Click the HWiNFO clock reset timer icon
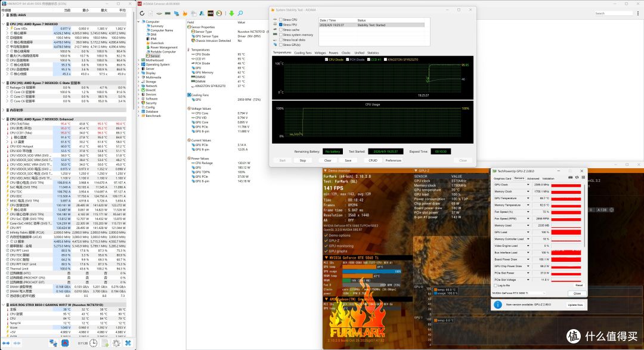This screenshot has height=350, width=644. tap(94, 343)
